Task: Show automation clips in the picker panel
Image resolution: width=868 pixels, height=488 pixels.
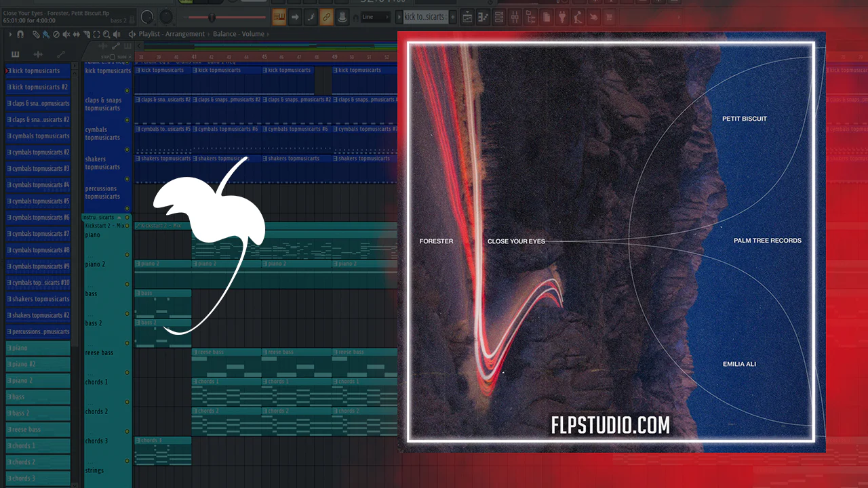Action: tap(61, 54)
